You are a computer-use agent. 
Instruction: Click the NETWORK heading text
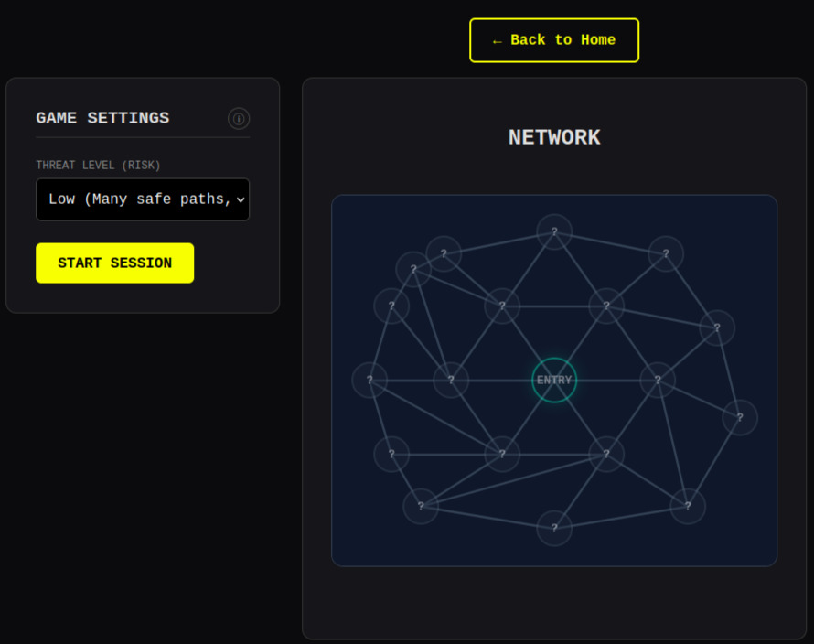coord(554,137)
